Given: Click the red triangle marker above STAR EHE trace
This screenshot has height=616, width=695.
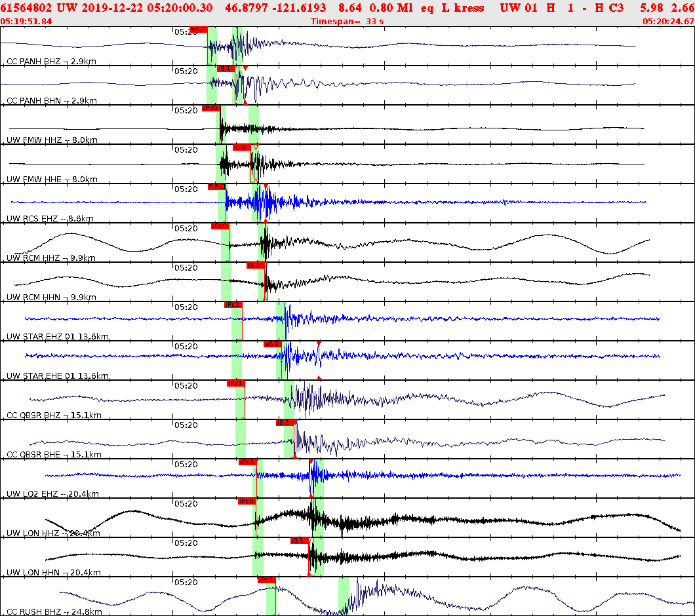Looking at the screenshot, I should (318, 342).
